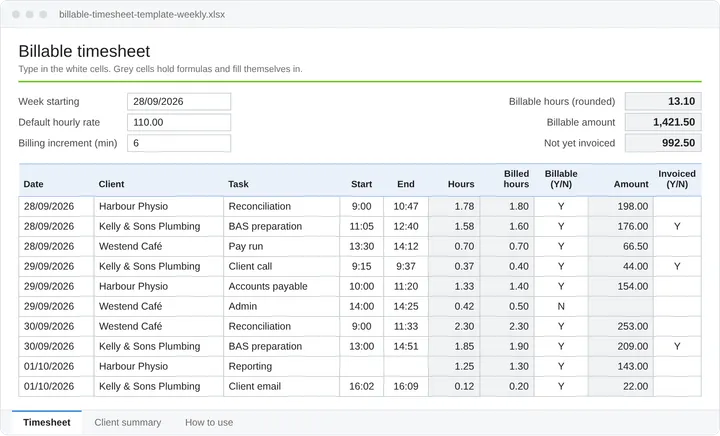Edit the Default hourly rate field
The height and width of the screenshot is (436, 720).
coord(179,122)
